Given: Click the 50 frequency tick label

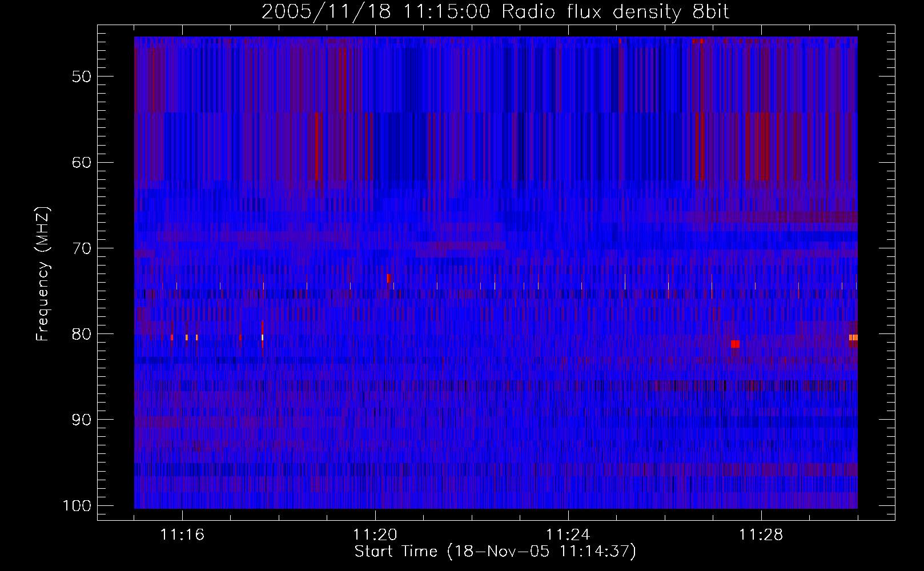Looking at the screenshot, I should (x=82, y=77).
